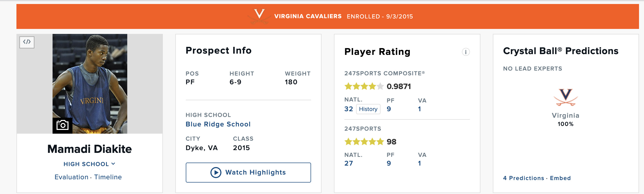The image size is (644, 194).
Task: Click 247Sports national rank 27
Action: point(348,164)
